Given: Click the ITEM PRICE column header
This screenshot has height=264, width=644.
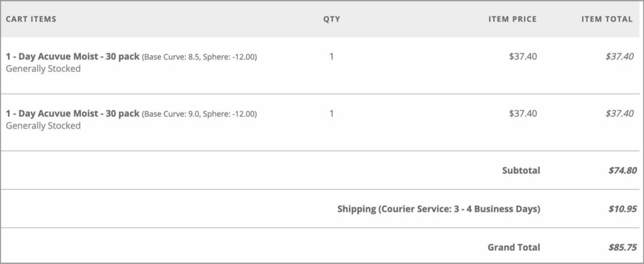Looking at the screenshot, I should pyautogui.click(x=512, y=19).
